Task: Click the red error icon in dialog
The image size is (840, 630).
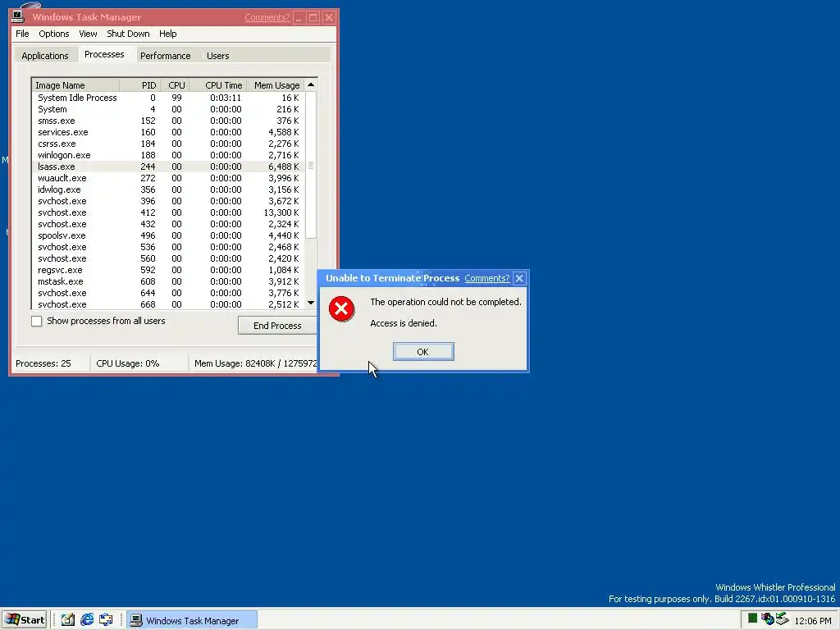Action: tap(341, 308)
